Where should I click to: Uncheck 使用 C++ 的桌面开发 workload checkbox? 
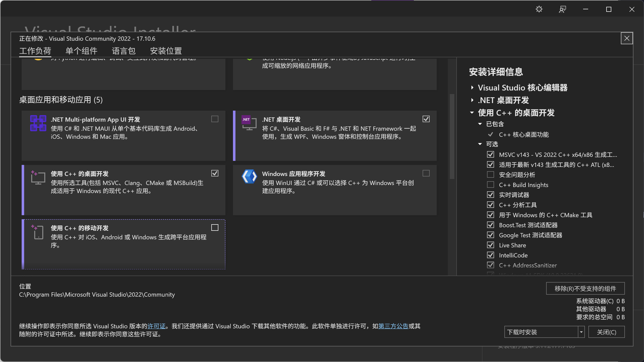pos(215,173)
